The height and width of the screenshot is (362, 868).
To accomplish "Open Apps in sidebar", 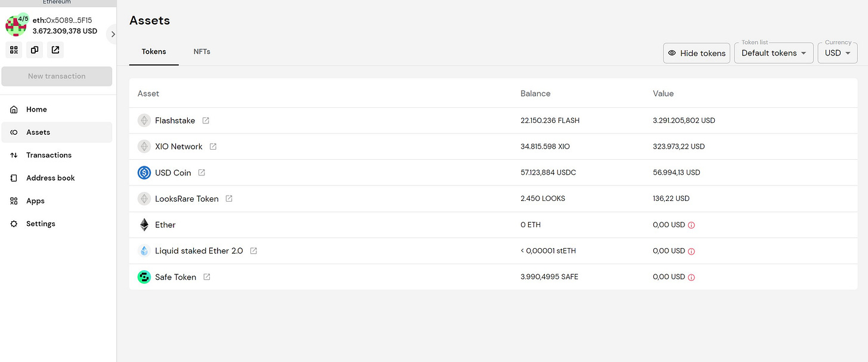I will pos(57,201).
